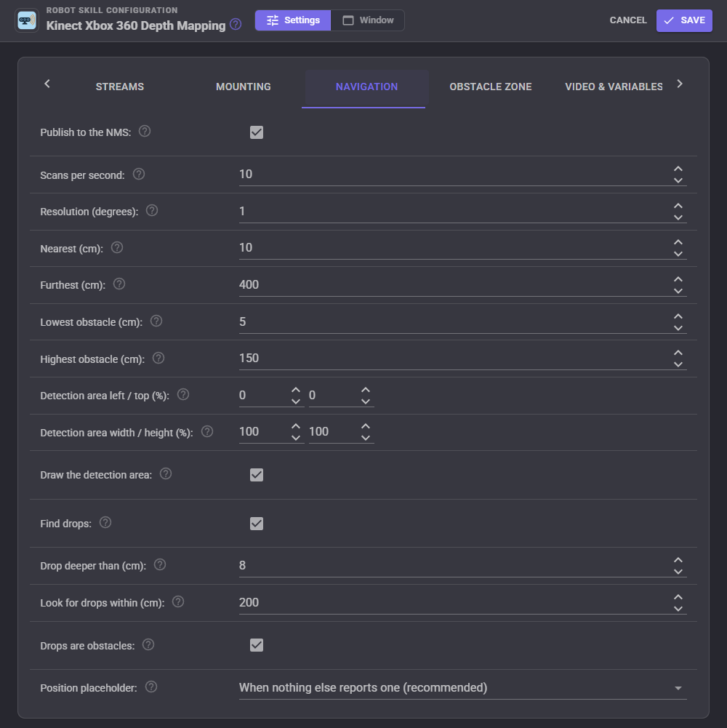The image size is (727, 728).
Task: Open the Video & Variables tab
Action: [x=614, y=87]
